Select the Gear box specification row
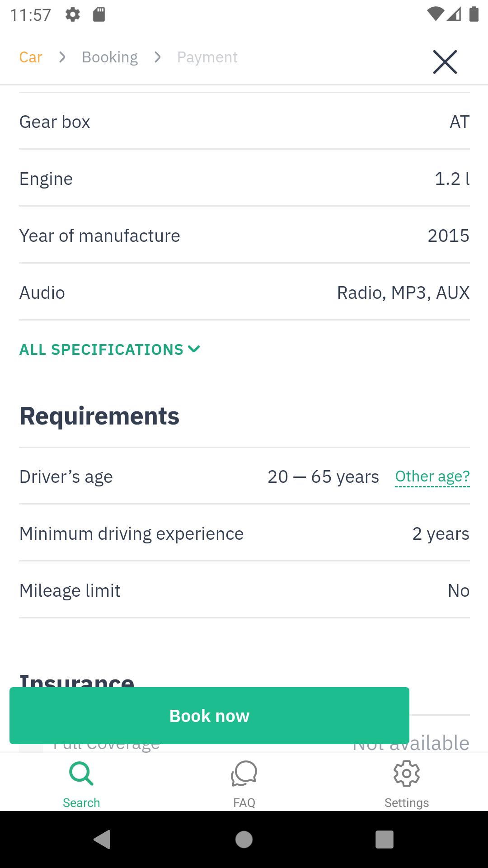488x868 pixels. (x=244, y=122)
